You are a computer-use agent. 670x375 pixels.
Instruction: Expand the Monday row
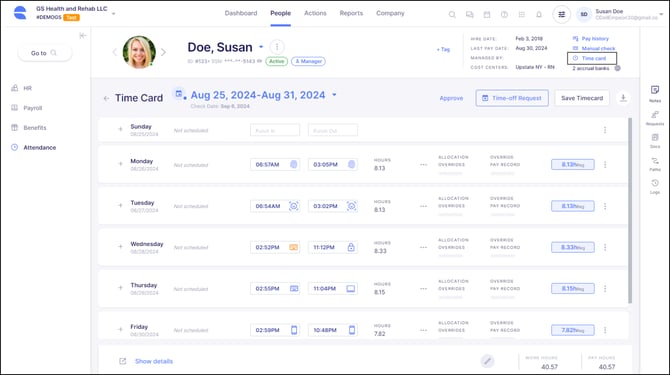click(120, 164)
